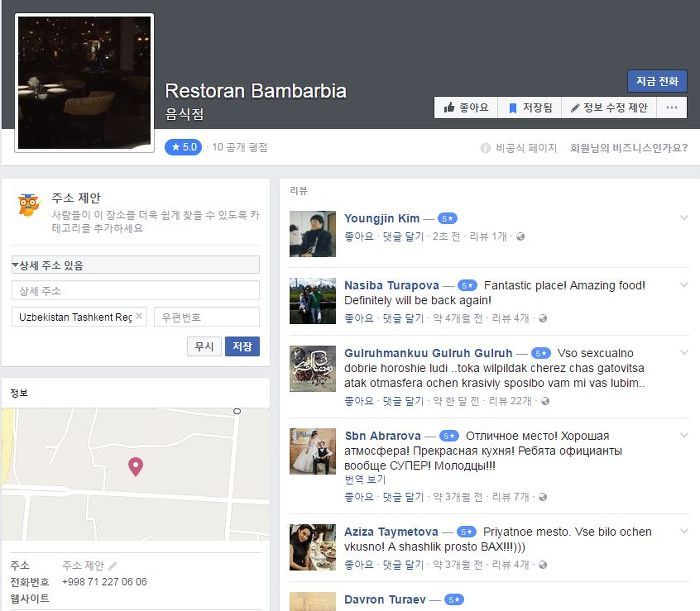
Task: Click 10 공개 평점 ratings count
Action: (x=240, y=147)
